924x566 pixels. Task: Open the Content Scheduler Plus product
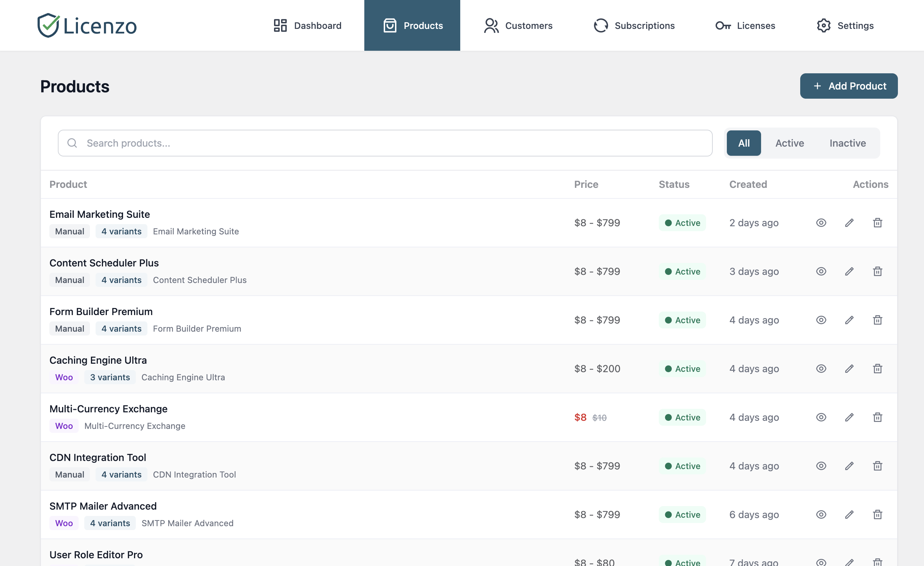click(x=104, y=263)
